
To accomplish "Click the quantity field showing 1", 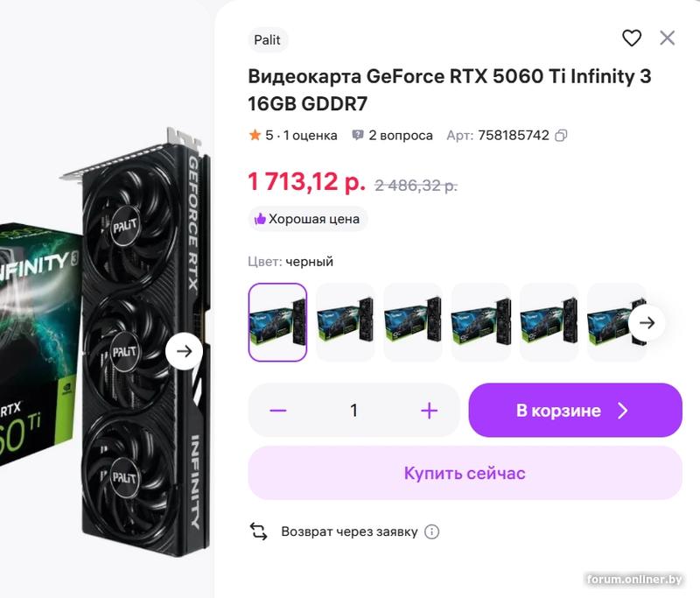I will click(353, 410).
